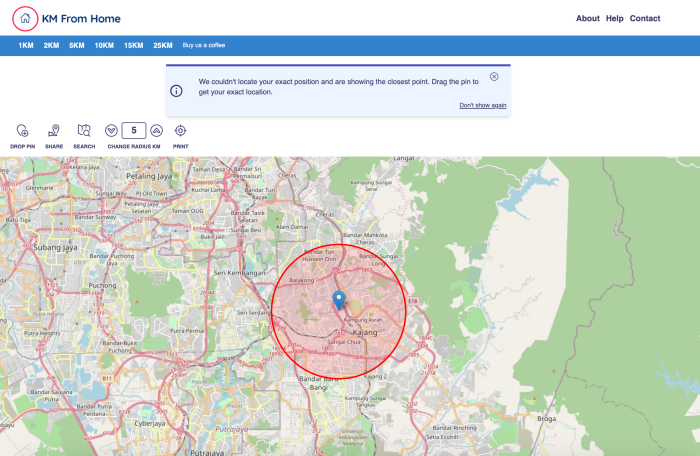700x456 pixels.
Task: Select the 1KM radius preset
Action: click(26, 45)
